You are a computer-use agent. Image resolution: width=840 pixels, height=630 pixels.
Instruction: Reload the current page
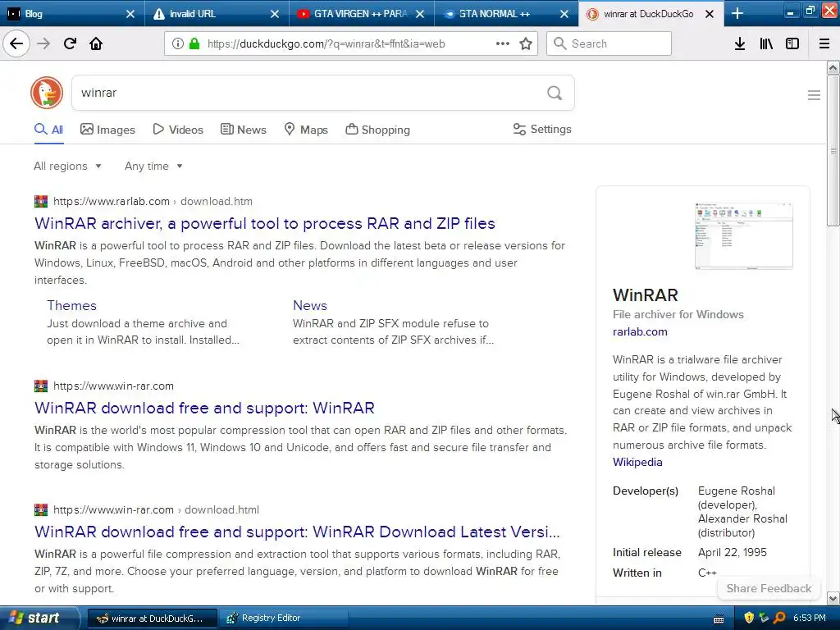[70, 43]
